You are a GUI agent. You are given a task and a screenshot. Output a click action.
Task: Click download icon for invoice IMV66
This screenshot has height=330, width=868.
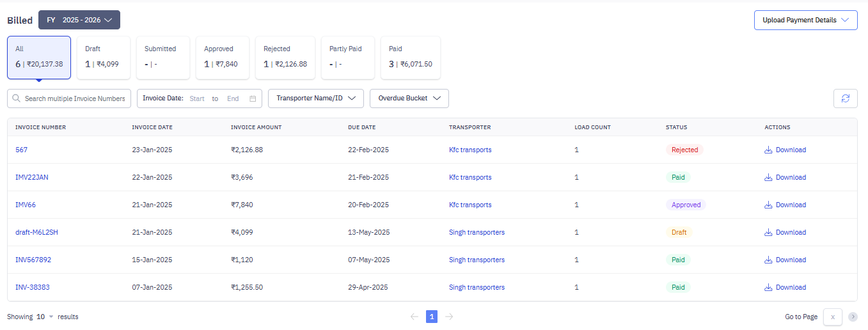click(x=768, y=205)
